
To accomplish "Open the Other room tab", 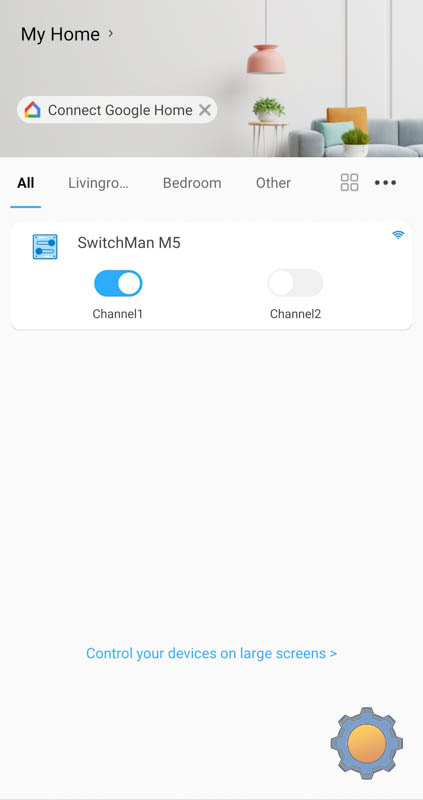I will coord(273,183).
